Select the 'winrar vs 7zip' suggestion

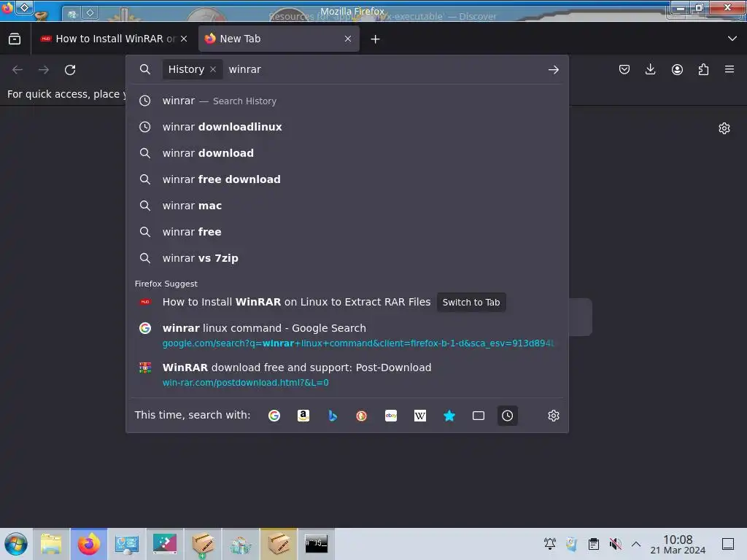[347, 258]
